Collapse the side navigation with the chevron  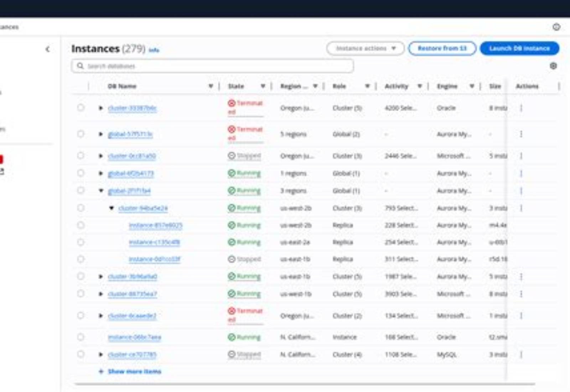(x=48, y=49)
